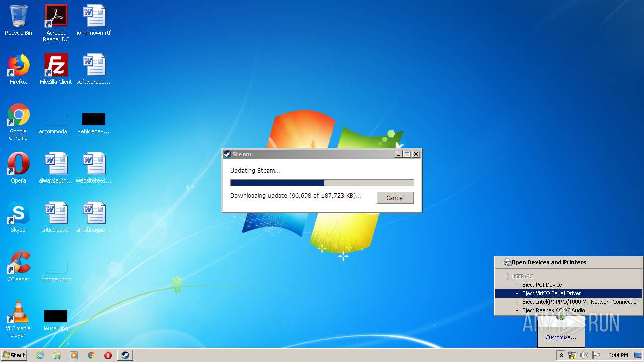Select the websitefees... document icon

point(94,168)
